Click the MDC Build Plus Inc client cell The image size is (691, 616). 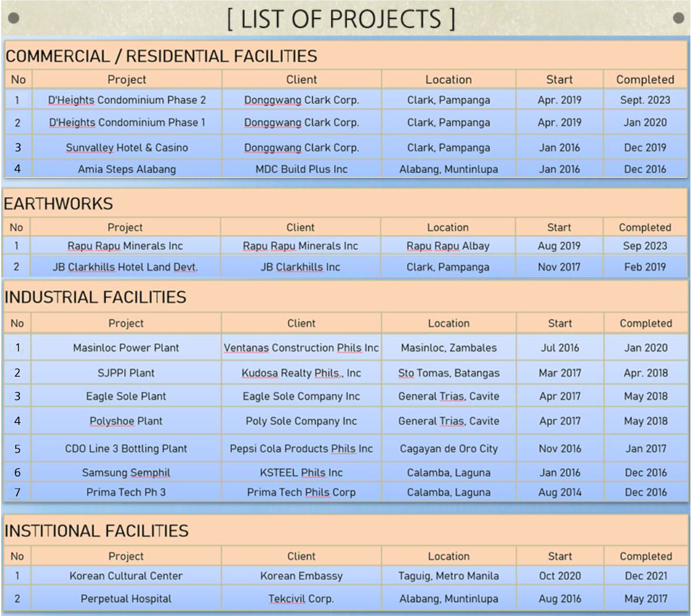click(301, 170)
